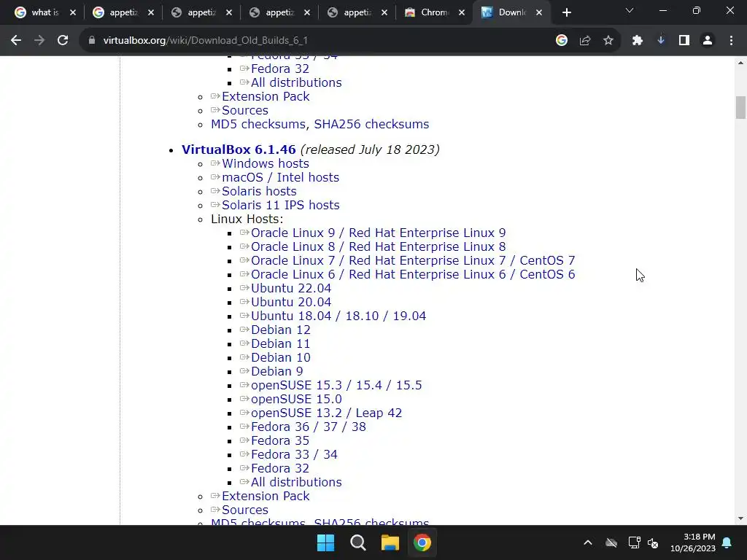Open the Google lens icon in address bar
Screen dimensions: 747x560
pos(562,41)
